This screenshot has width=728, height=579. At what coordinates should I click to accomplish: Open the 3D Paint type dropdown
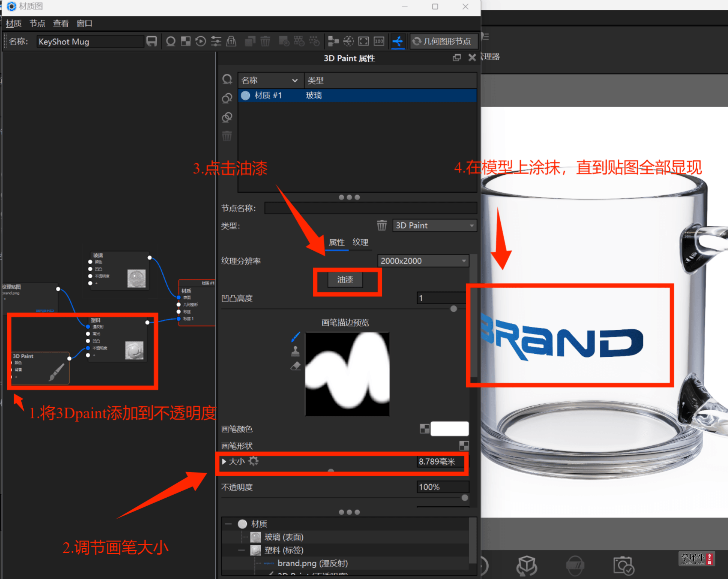[x=434, y=226]
